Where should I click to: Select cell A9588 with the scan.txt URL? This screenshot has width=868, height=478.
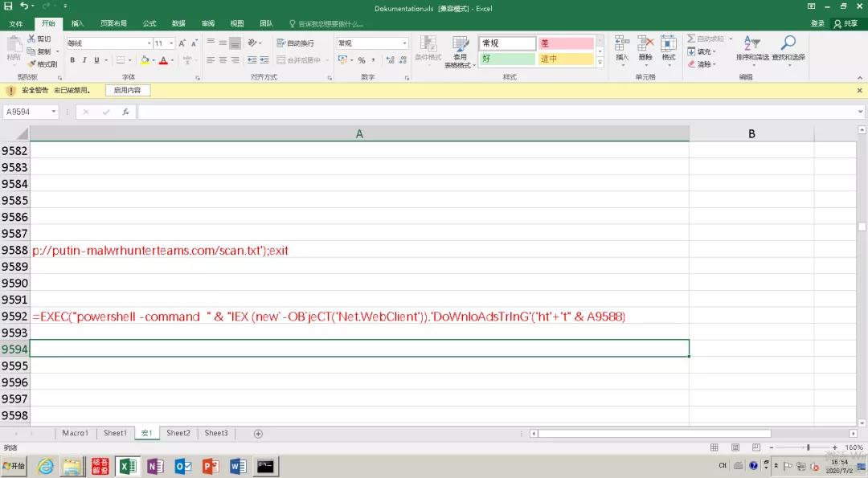pyautogui.click(x=359, y=250)
